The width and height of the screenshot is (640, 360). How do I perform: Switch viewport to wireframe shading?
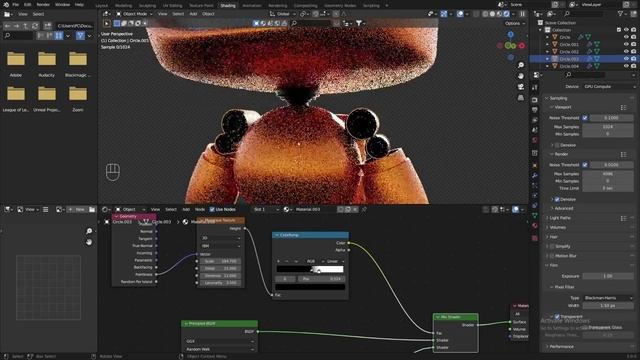coord(485,13)
